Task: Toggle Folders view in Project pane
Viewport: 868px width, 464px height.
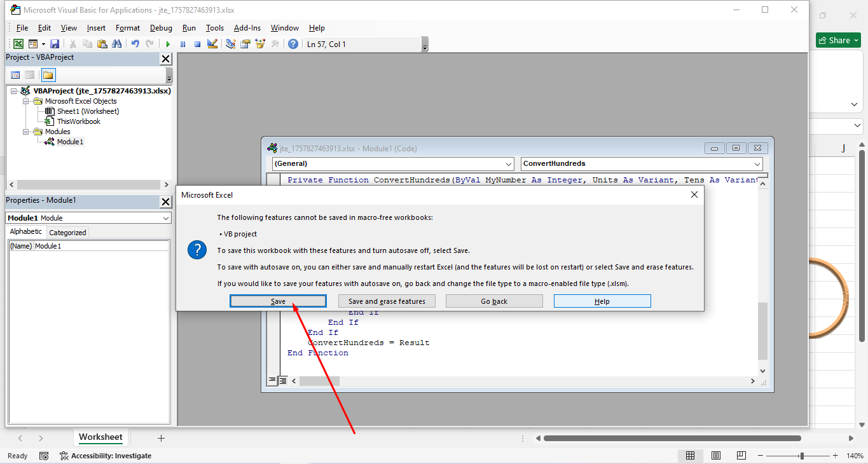Action: 48,75
